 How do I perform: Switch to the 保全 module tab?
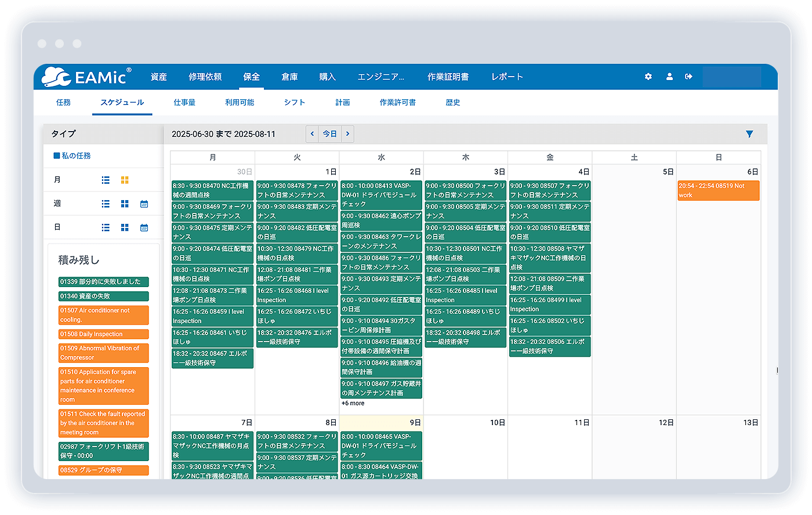[251, 76]
